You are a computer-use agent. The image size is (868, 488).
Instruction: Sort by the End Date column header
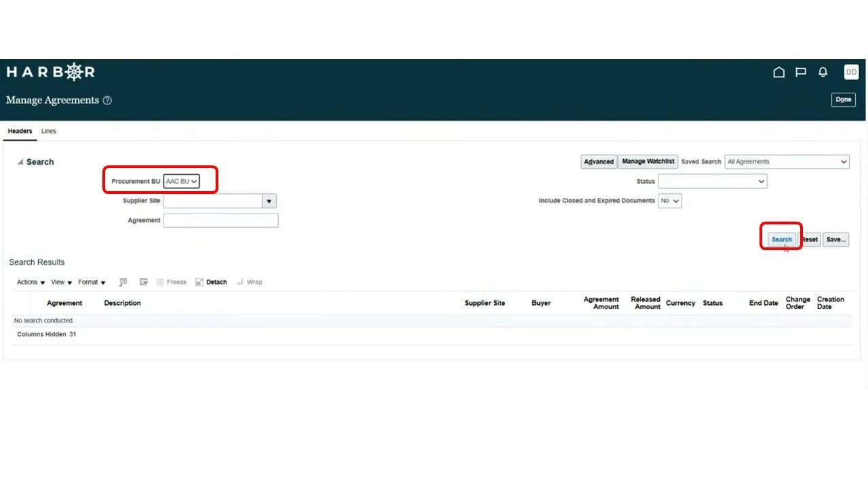pos(764,303)
